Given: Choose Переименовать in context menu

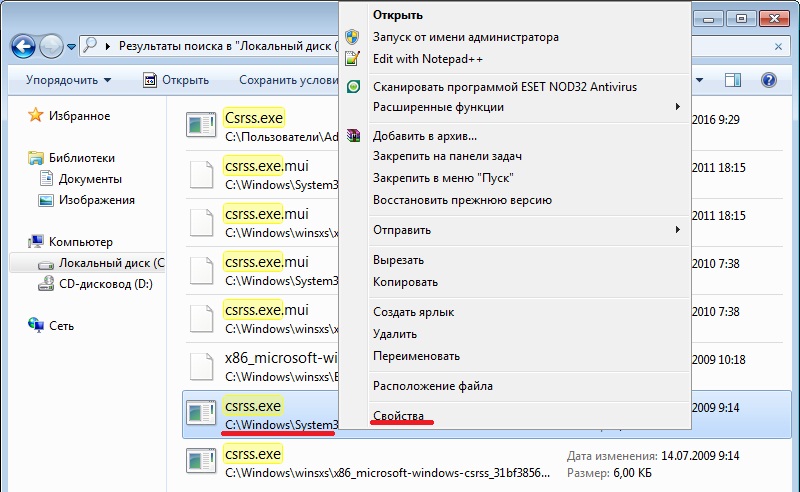Looking at the screenshot, I should 416,356.
